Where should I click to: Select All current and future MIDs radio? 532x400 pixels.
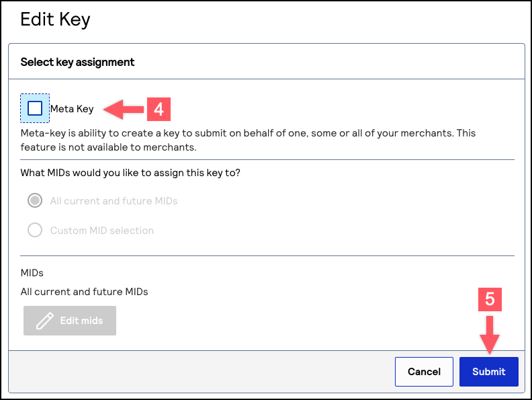[34, 201]
